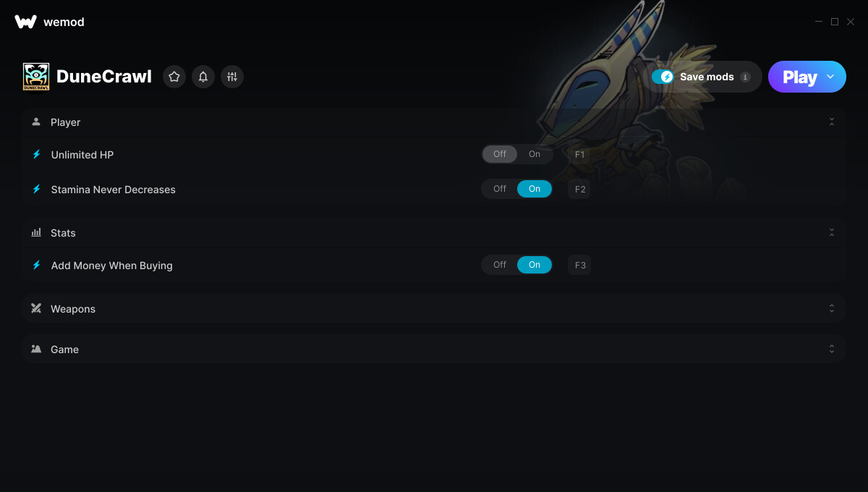Open the notifications bell icon
The height and width of the screenshot is (492, 868).
(203, 77)
